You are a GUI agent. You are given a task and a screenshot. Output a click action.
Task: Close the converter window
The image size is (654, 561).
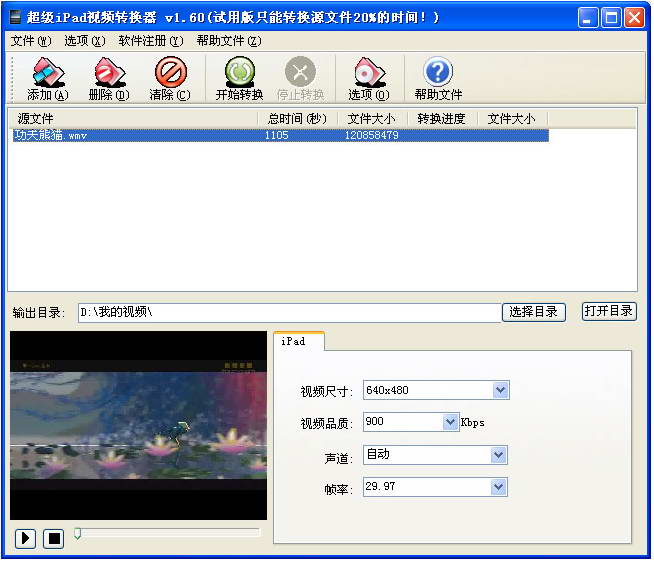pos(634,18)
